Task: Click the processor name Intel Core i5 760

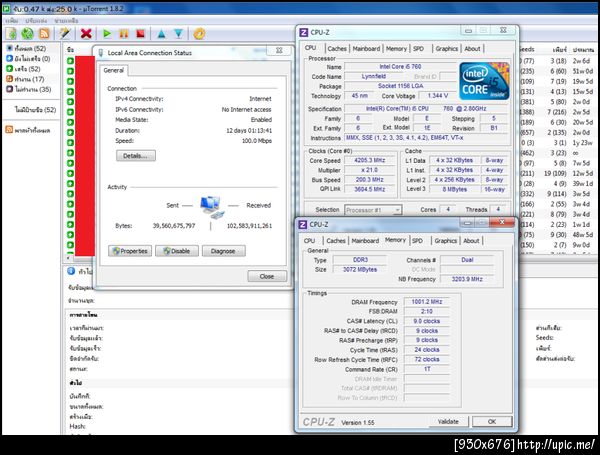Action: (x=400, y=67)
